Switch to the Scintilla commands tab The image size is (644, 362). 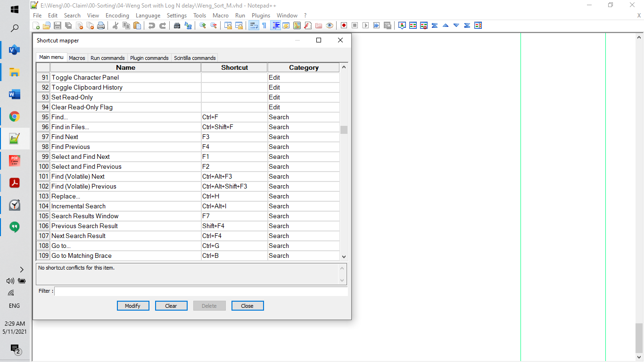pos(195,58)
